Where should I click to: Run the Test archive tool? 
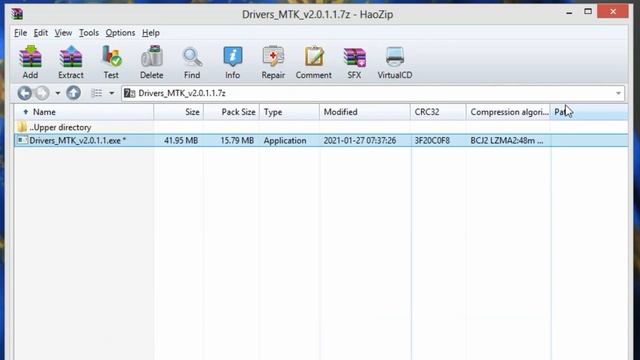coord(111,62)
